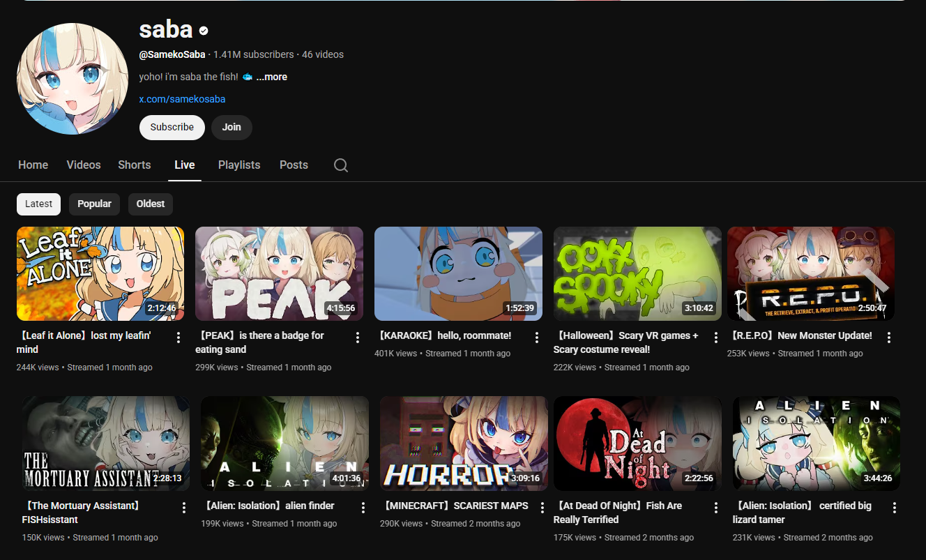This screenshot has width=926, height=560.
Task: Click the saba channel avatar picture
Action: (x=73, y=79)
